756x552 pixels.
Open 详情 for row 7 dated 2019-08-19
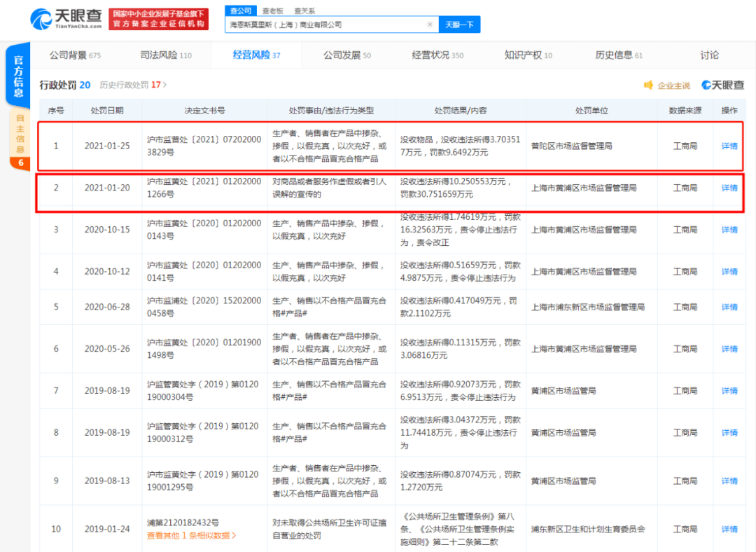click(729, 391)
